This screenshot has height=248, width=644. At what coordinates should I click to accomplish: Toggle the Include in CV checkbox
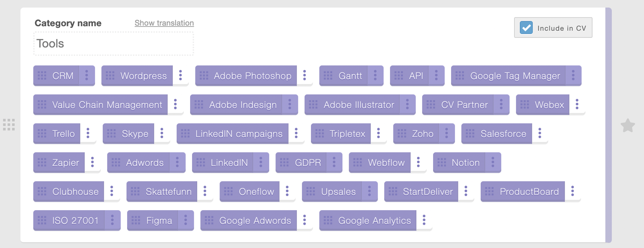point(526,28)
